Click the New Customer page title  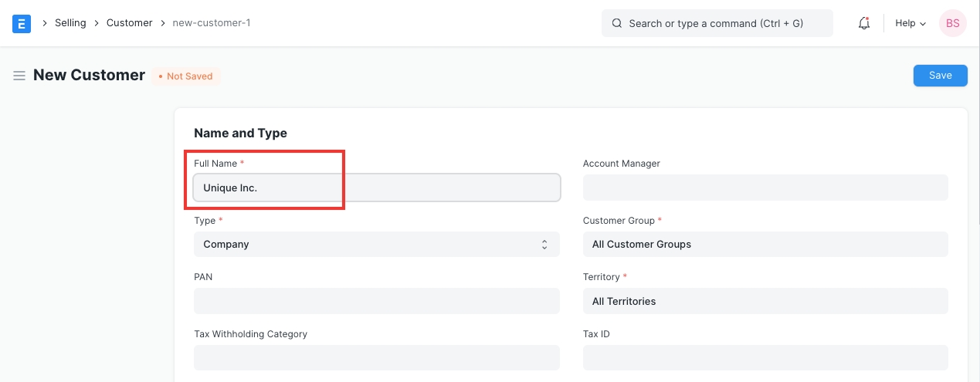pos(89,76)
